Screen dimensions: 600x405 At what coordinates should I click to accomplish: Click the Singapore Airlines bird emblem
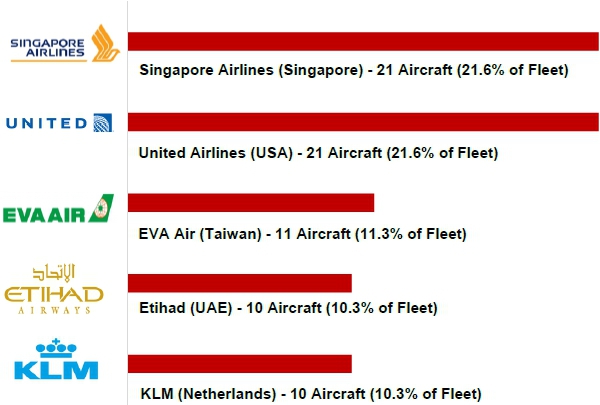point(105,44)
